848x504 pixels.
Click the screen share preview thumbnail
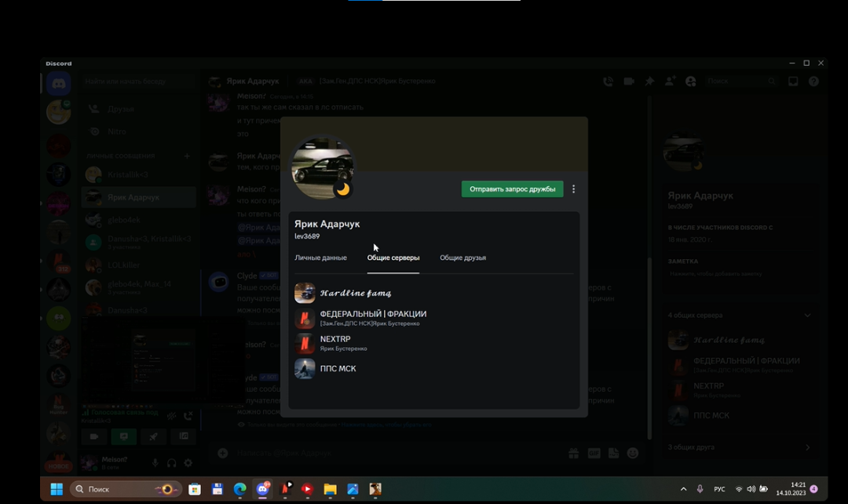click(x=163, y=360)
